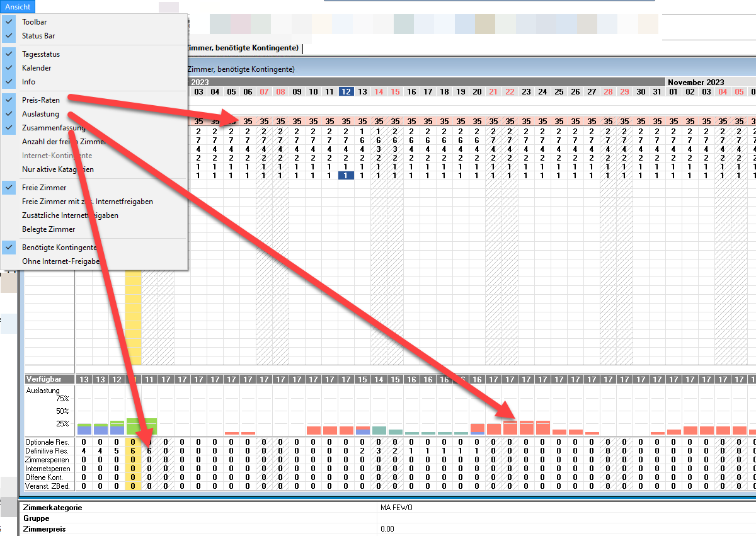Image resolution: width=756 pixels, height=536 pixels.
Task: Select Nur aktive Kategorien
Action: [58, 169]
